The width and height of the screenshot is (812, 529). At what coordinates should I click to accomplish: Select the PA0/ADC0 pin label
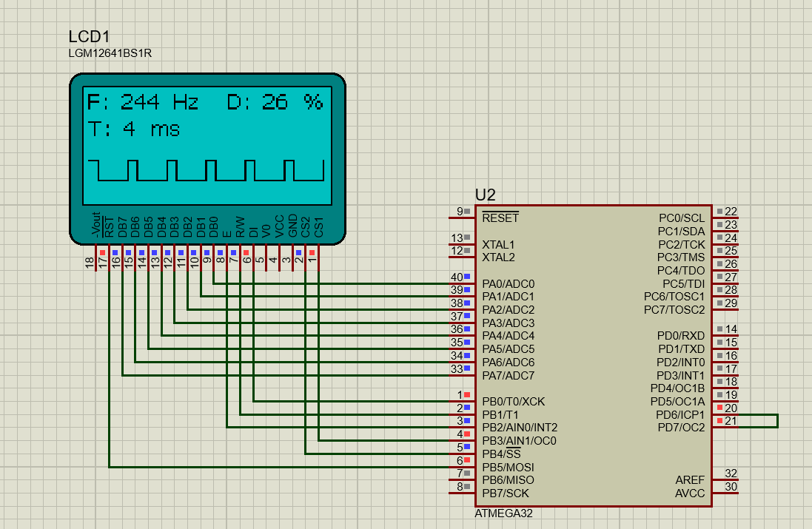coord(508,283)
